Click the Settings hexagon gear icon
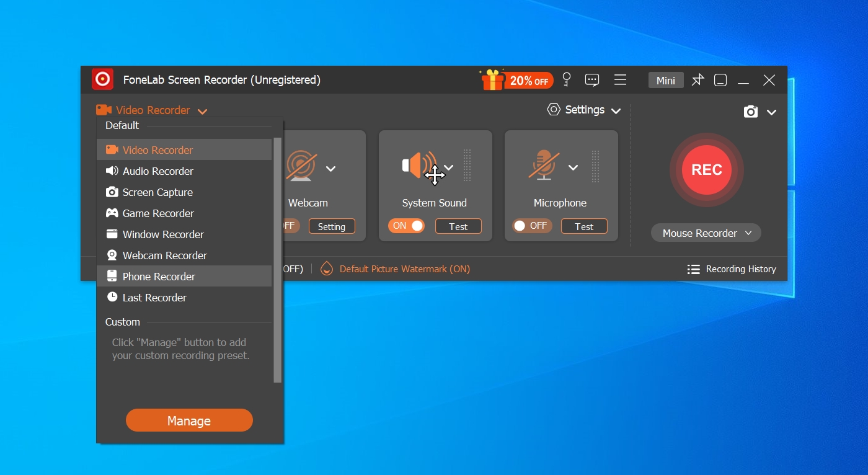The width and height of the screenshot is (868, 475). point(554,110)
